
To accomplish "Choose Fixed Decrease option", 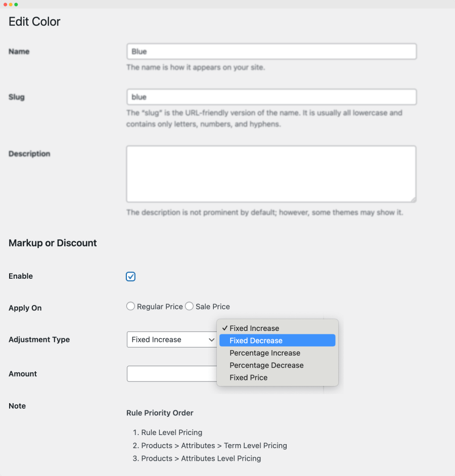I will (x=256, y=340).
